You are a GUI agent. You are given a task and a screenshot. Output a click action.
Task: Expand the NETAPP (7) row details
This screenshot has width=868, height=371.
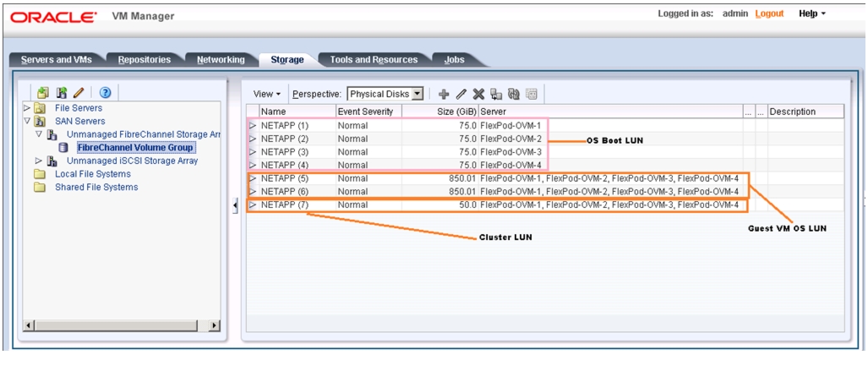coord(253,205)
